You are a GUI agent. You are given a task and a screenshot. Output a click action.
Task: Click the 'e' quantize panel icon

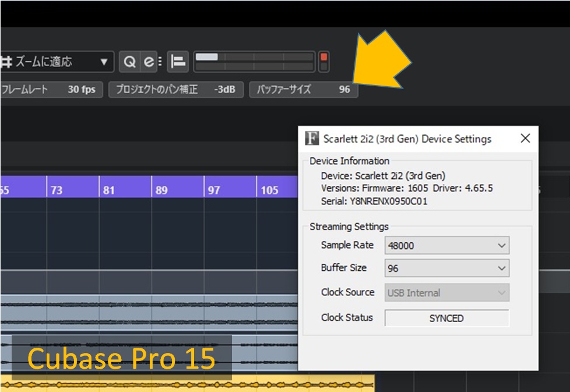[x=149, y=61]
